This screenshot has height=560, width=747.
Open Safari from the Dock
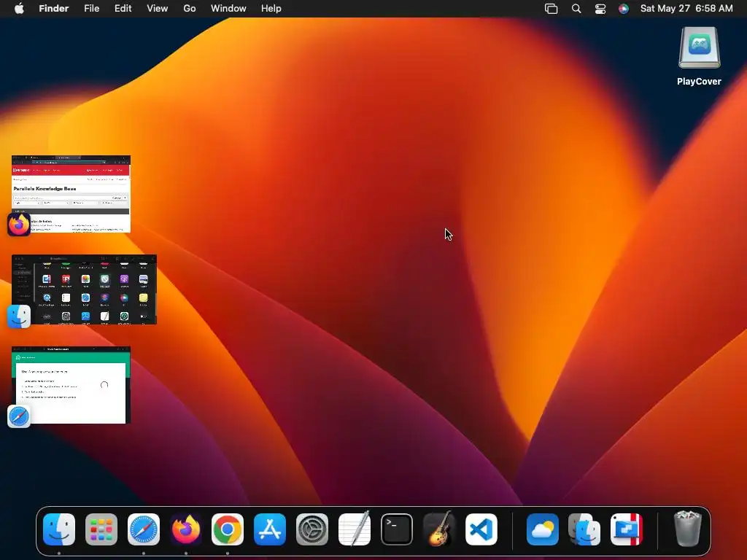pyautogui.click(x=144, y=529)
